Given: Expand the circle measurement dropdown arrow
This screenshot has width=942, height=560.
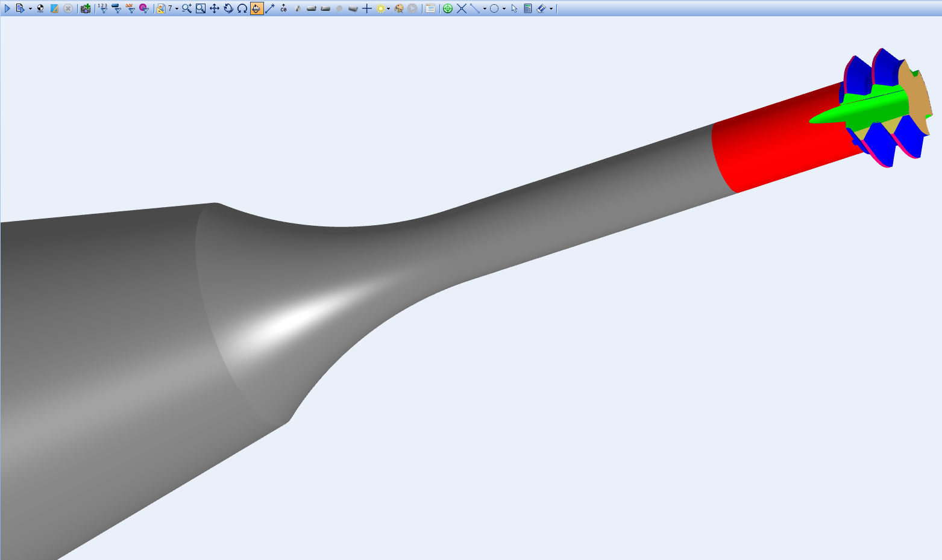Looking at the screenshot, I should pos(504,8).
